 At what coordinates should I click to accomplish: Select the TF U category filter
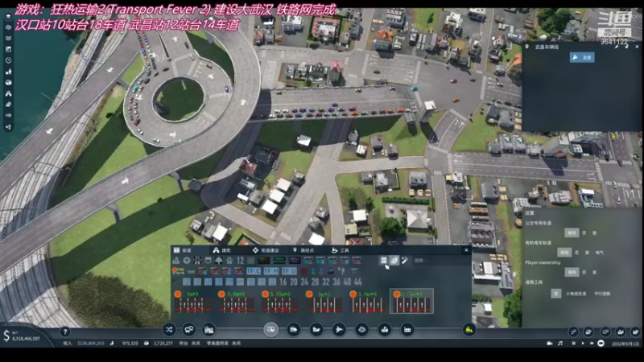point(289,271)
